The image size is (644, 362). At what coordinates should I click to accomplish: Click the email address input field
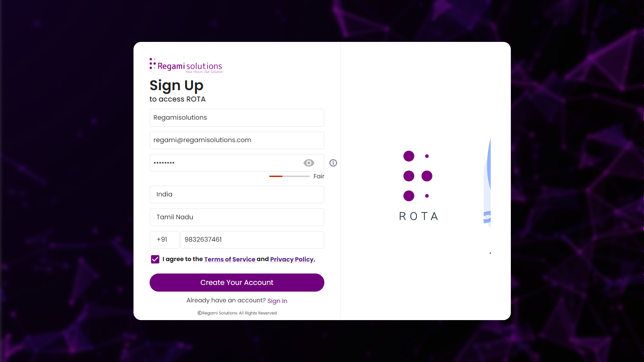[x=236, y=140]
